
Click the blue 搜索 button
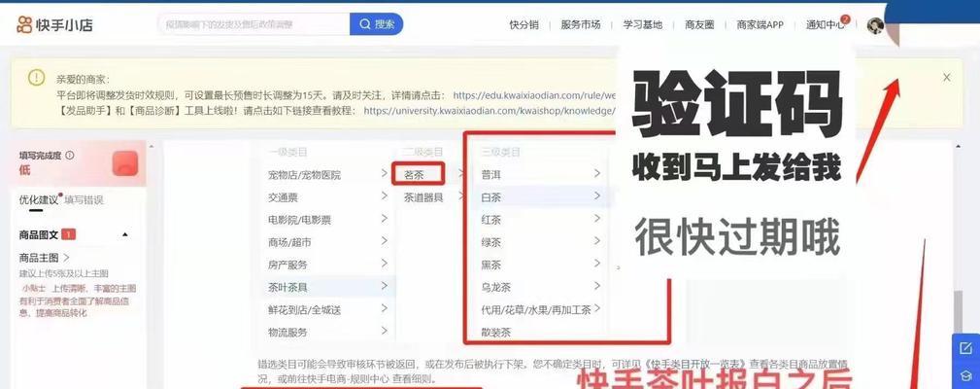pos(376,24)
